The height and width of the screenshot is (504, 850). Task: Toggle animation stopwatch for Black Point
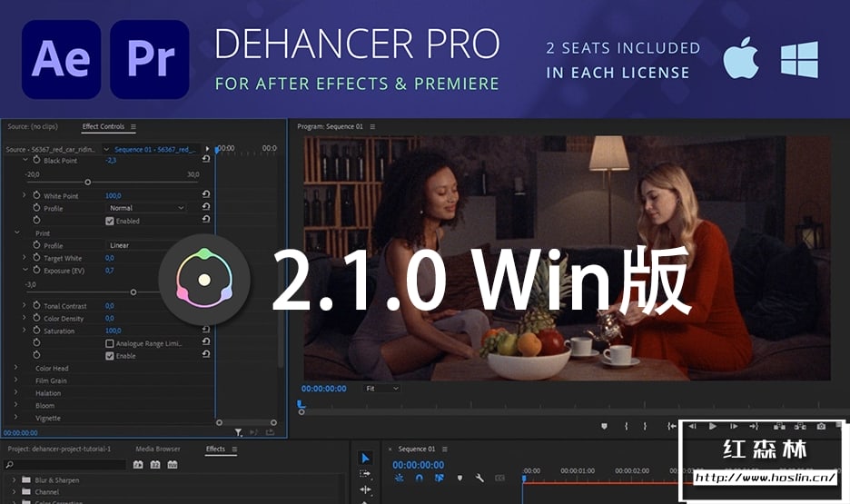tap(36, 160)
